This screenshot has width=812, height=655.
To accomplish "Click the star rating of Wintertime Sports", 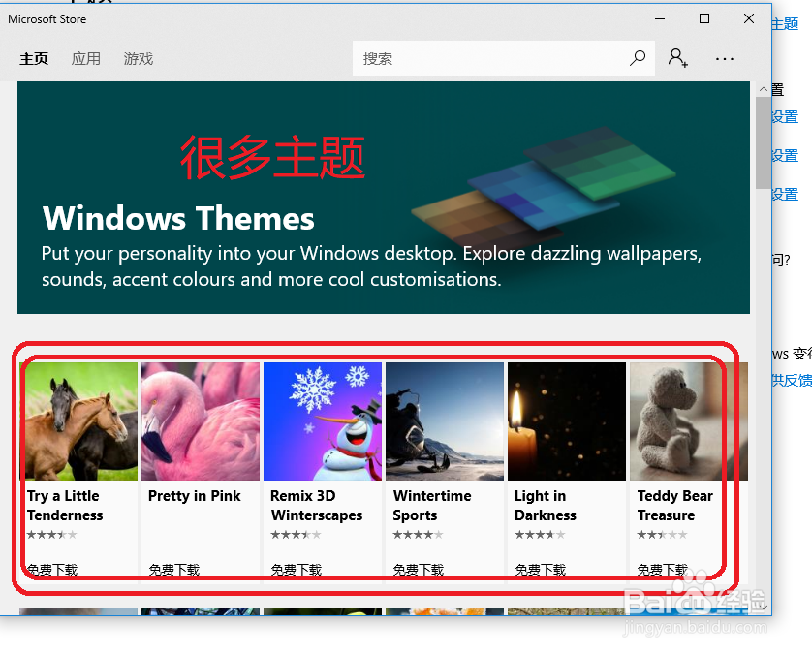I will (x=418, y=535).
